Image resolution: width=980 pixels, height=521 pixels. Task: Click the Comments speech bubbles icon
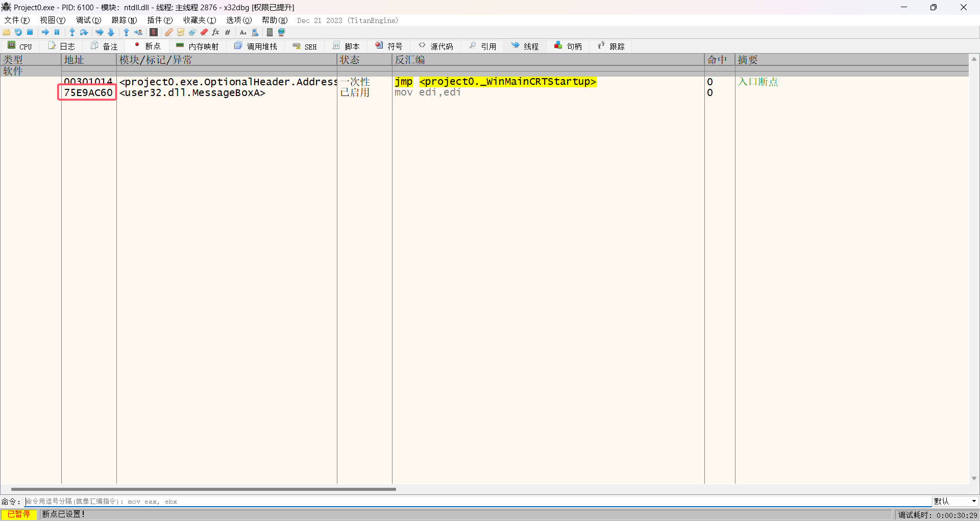pyautogui.click(x=181, y=32)
